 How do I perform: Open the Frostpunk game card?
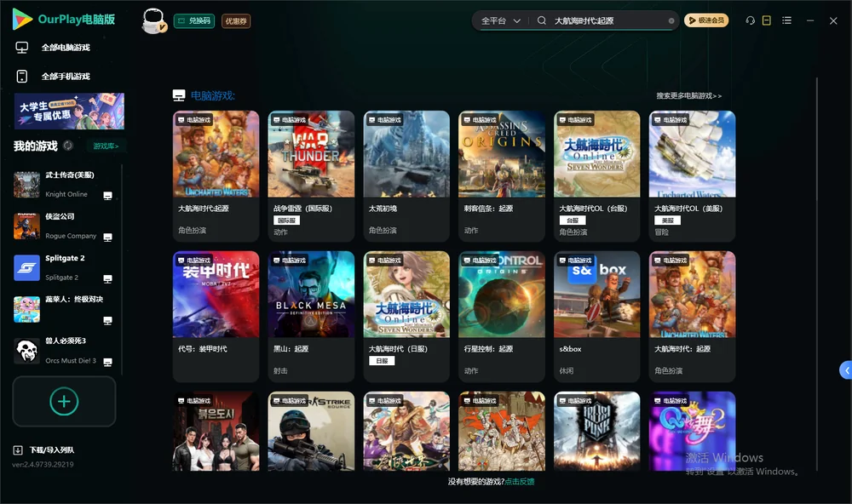pos(596,432)
